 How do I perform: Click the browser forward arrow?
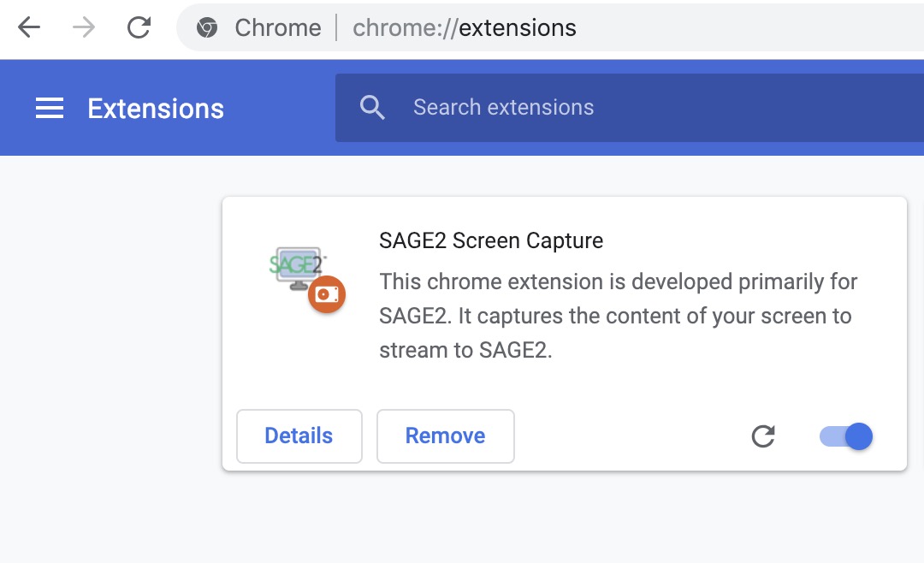pyautogui.click(x=84, y=27)
